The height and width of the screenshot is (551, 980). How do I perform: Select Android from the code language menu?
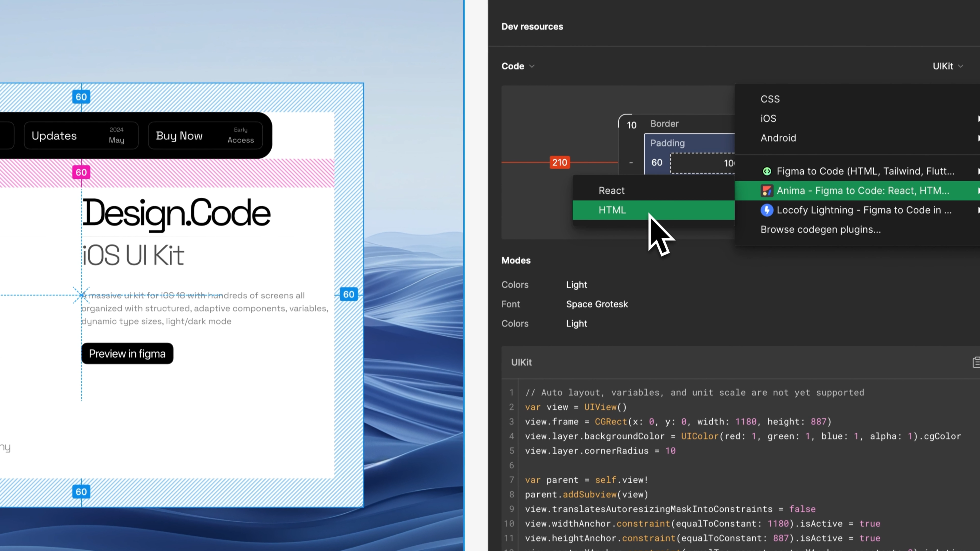click(778, 138)
